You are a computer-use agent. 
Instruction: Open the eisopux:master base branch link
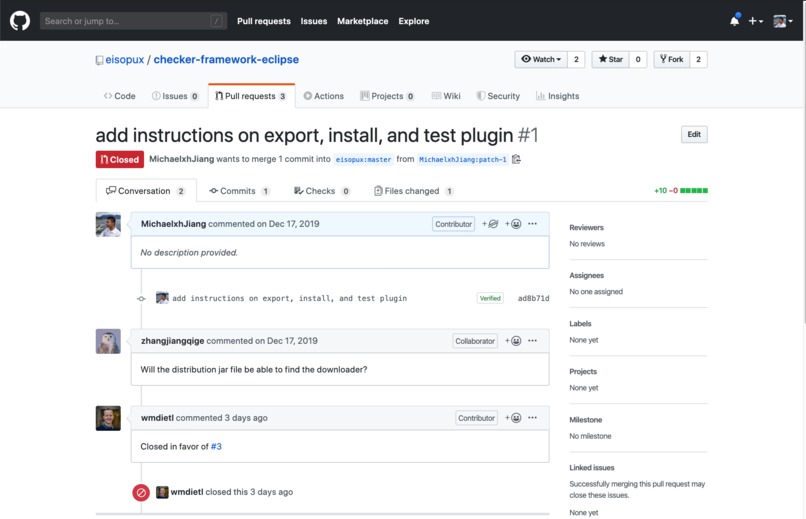tap(363, 160)
